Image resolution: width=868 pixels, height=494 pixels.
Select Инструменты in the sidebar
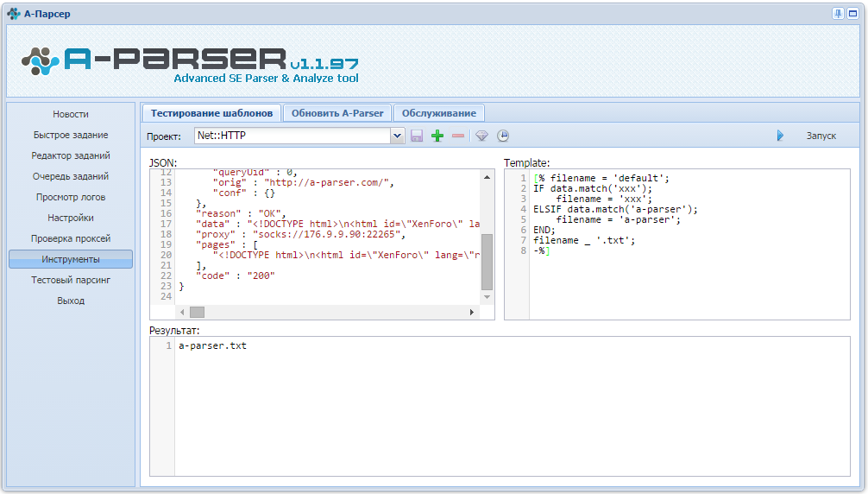click(x=70, y=259)
